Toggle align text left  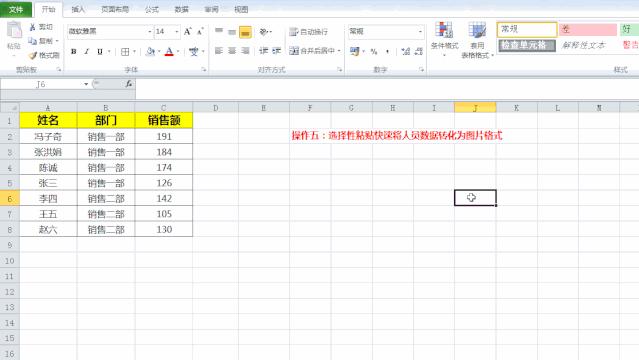pyautogui.click(x=219, y=51)
